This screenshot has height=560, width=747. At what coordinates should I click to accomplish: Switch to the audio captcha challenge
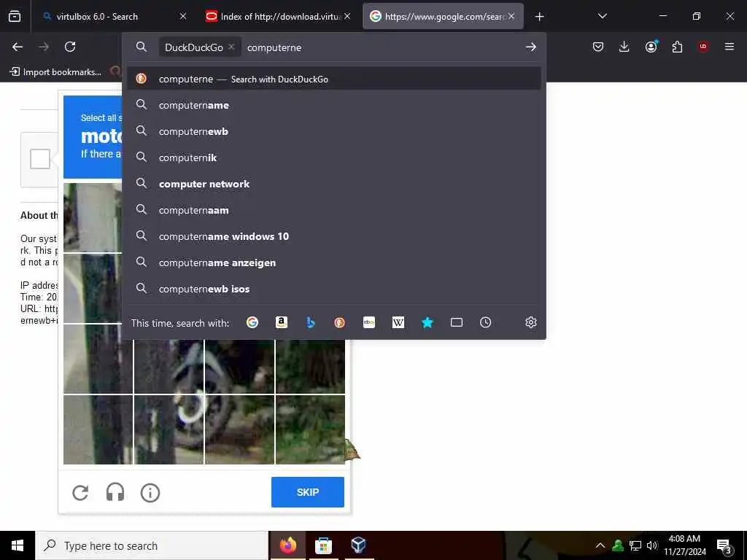pyautogui.click(x=115, y=492)
